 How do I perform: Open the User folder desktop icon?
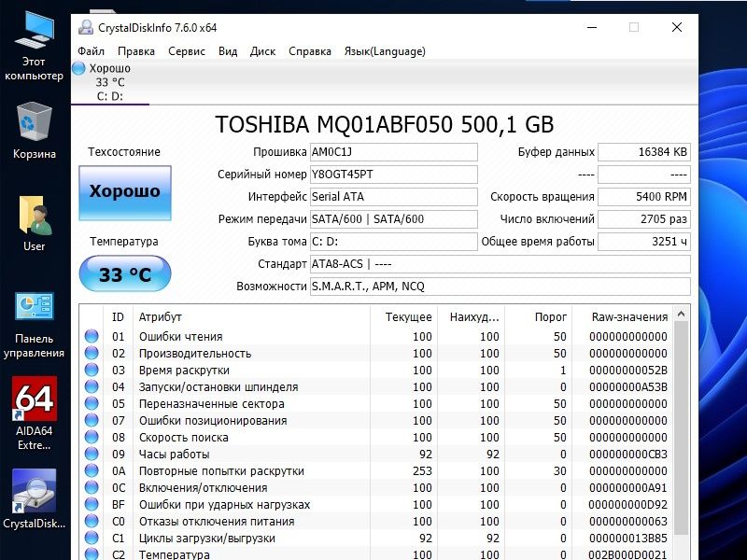coord(34,223)
